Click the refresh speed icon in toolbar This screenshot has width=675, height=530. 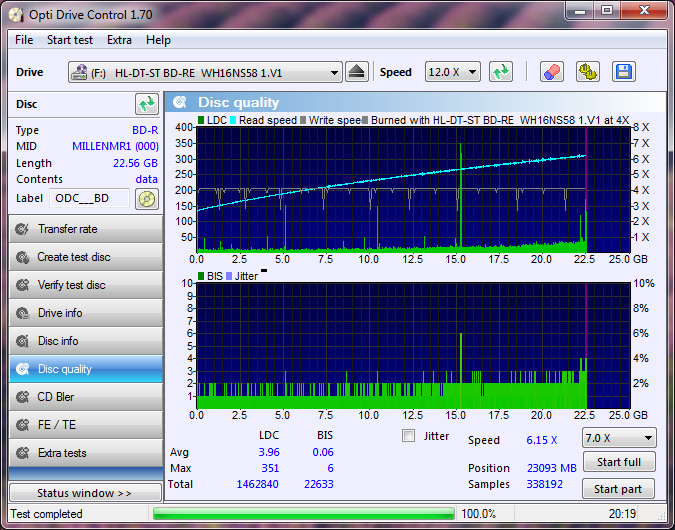(x=501, y=72)
